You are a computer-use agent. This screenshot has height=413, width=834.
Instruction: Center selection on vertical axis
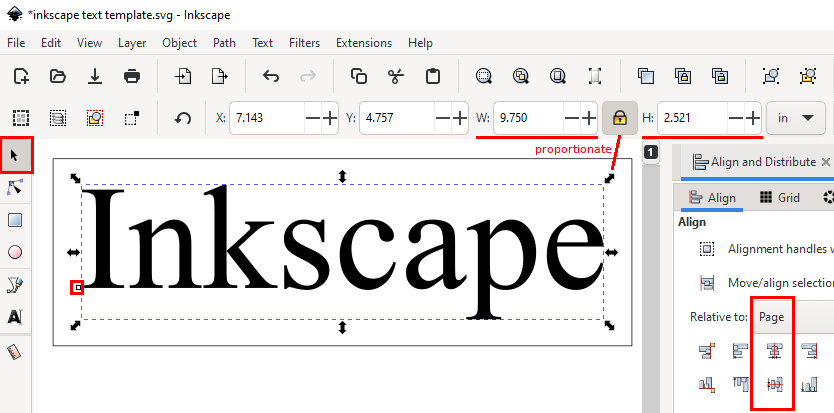774,351
